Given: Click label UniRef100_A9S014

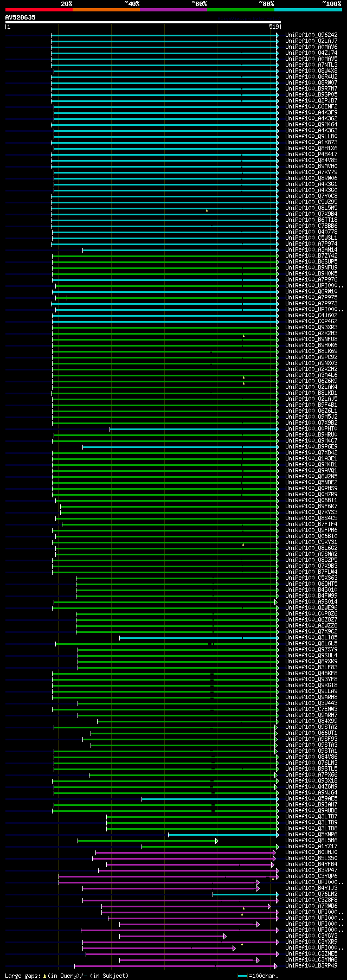Looking at the screenshot, I should [311, 602].
